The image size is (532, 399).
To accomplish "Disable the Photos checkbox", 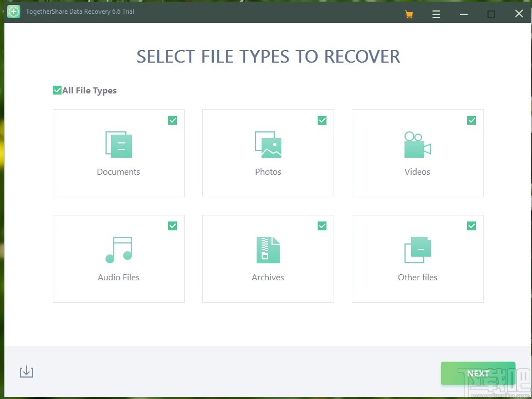I will 322,120.
